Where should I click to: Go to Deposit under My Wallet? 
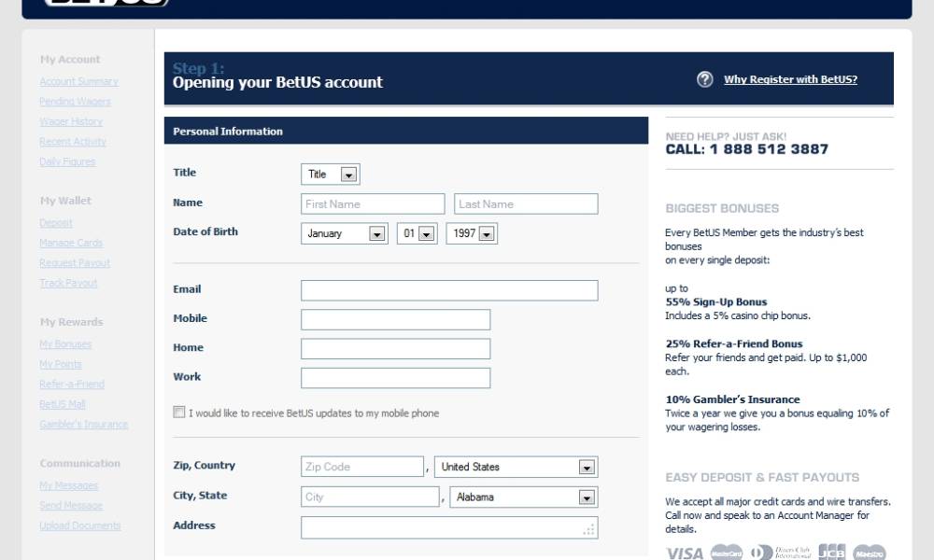[56, 224]
